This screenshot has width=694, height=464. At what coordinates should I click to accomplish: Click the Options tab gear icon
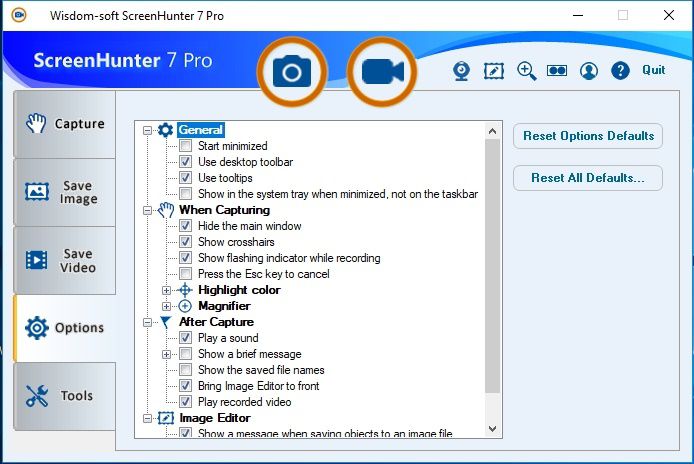(x=37, y=328)
